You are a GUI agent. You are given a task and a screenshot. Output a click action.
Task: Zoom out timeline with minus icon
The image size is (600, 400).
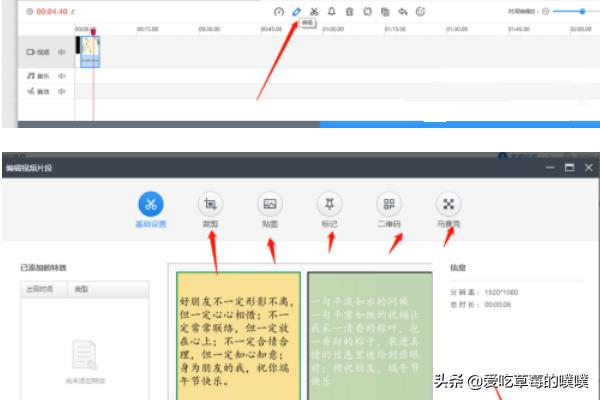coord(546,11)
